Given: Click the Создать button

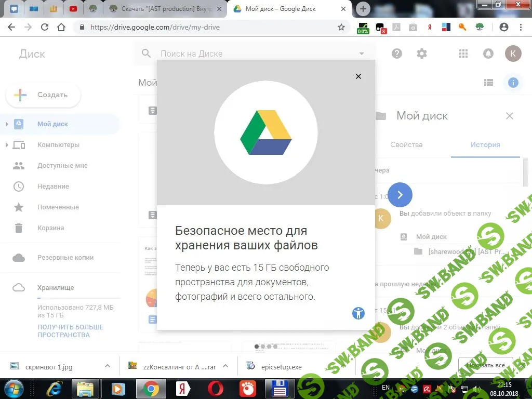Looking at the screenshot, I should click(43, 95).
